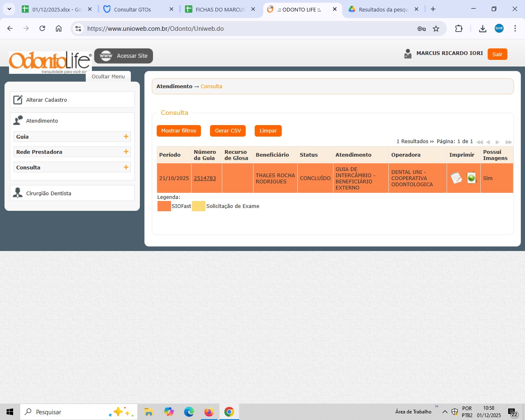Click the Mostrar filtros button
Image resolution: width=525 pixels, height=420 pixels.
[179, 131]
